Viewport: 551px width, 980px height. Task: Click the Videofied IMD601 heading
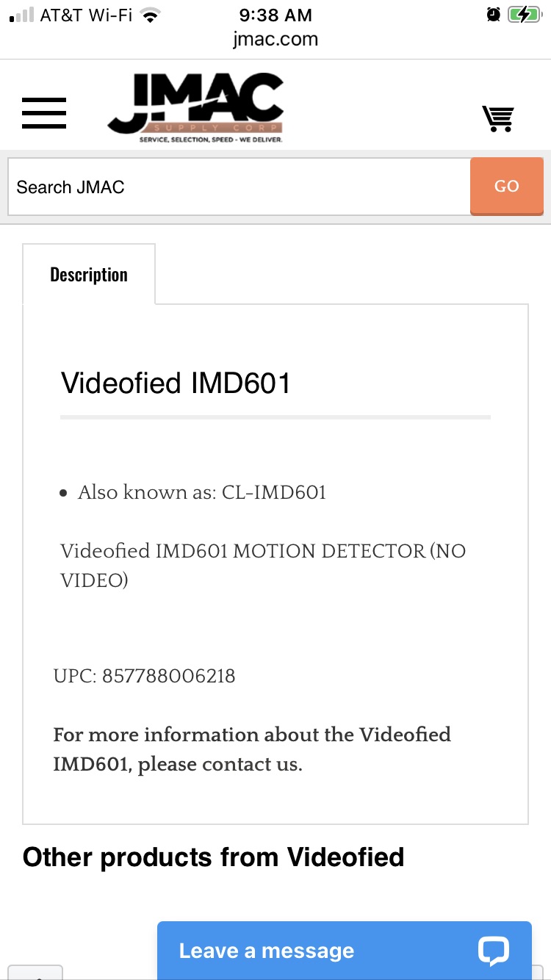(176, 383)
